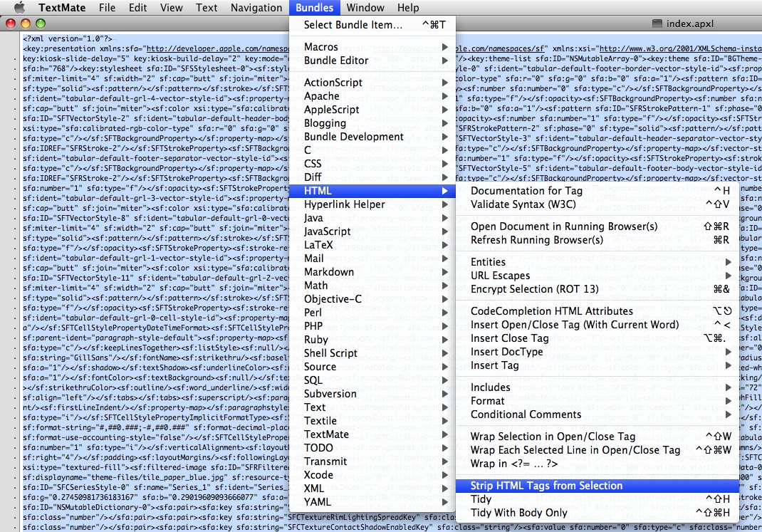The height and width of the screenshot is (532, 762).
Task: Open the PHP bundle submenu
Action: click(x=372, y=326)
